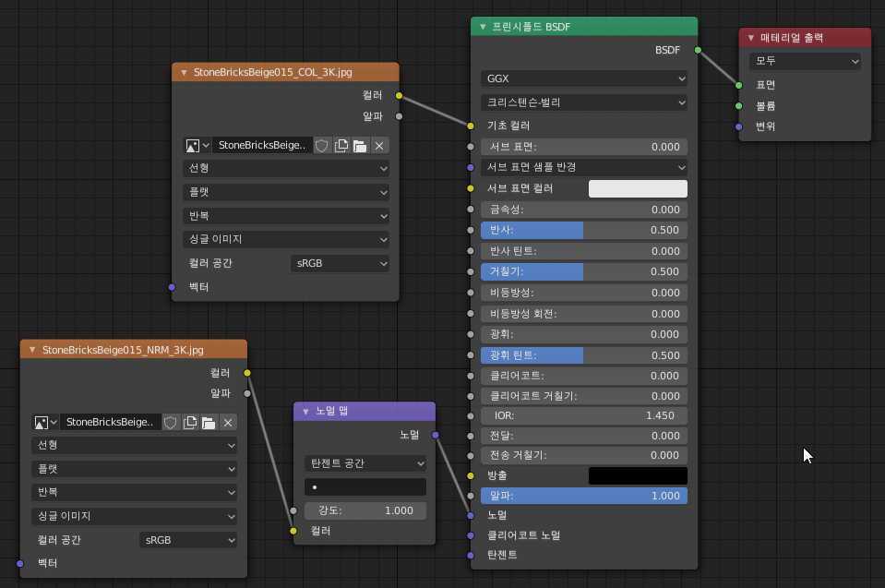Open sRGB color space dropdown on COL node

point(341,263)
